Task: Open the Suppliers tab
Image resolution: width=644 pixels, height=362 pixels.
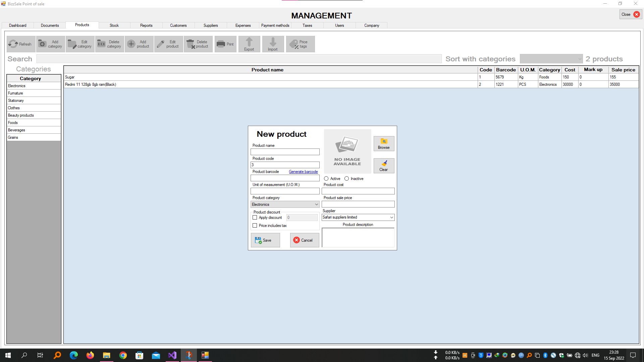Action: click(x=210, y=25)
